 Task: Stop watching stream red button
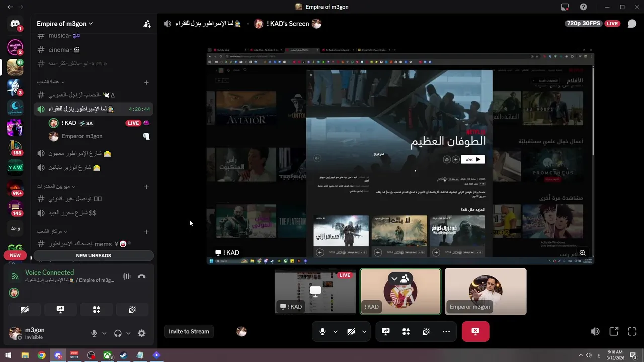[x=475, y=331]
